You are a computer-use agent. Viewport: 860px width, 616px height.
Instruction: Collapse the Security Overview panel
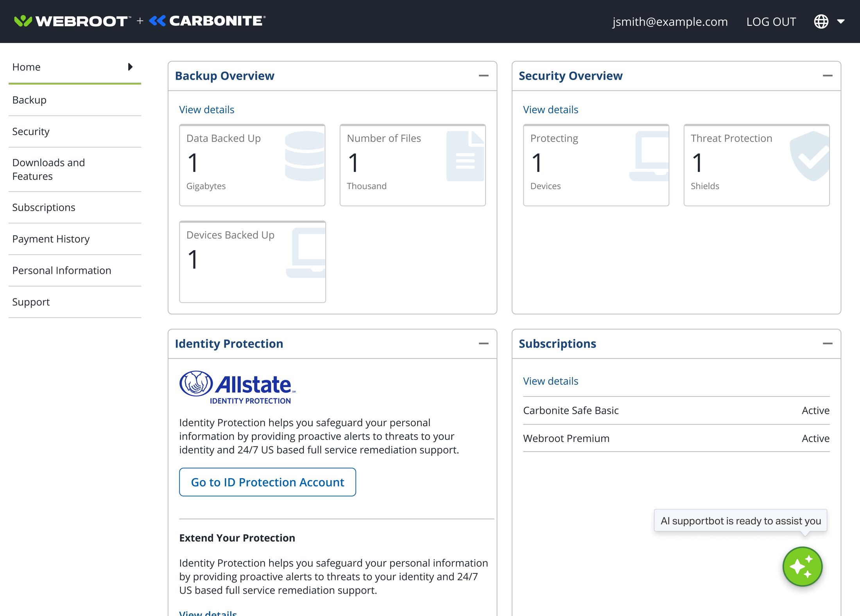(x=828, y=76)
